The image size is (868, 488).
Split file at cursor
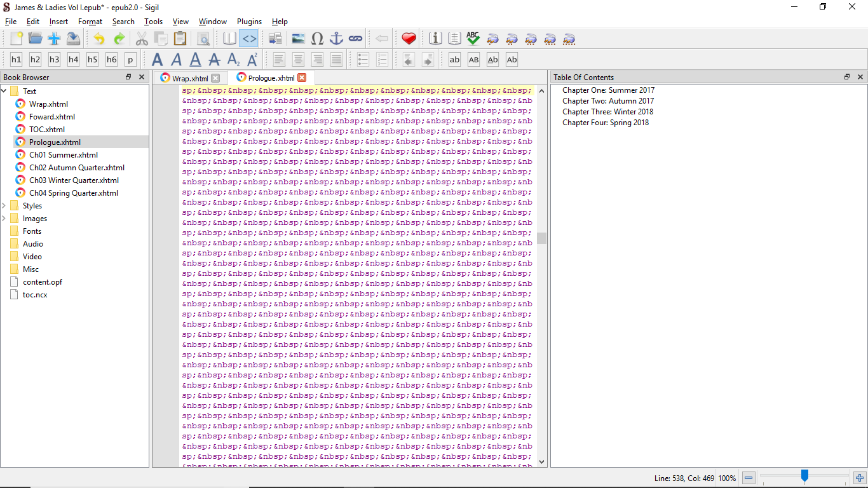click(x=275, y=39)
